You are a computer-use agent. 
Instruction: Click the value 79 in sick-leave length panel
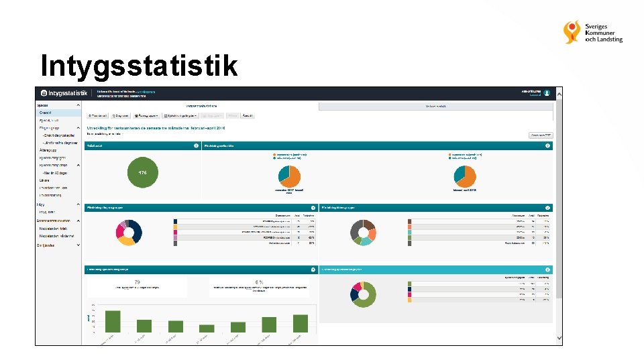click(137, 282)
